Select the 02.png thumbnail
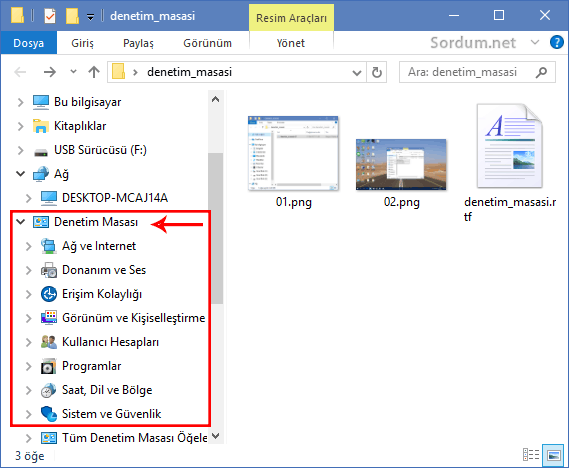 coord(401,164)
